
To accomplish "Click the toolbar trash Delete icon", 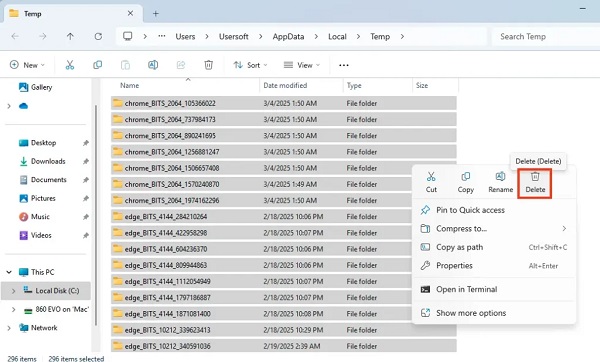I will [209, 65].
